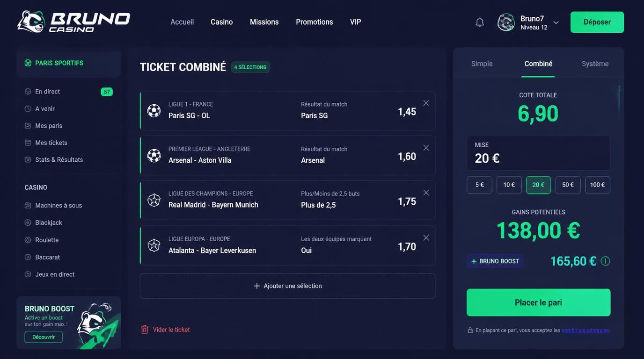Screen dimensions: 644x359
Task: Click the trash icon to empty ticket
Action: pos(145,330)
